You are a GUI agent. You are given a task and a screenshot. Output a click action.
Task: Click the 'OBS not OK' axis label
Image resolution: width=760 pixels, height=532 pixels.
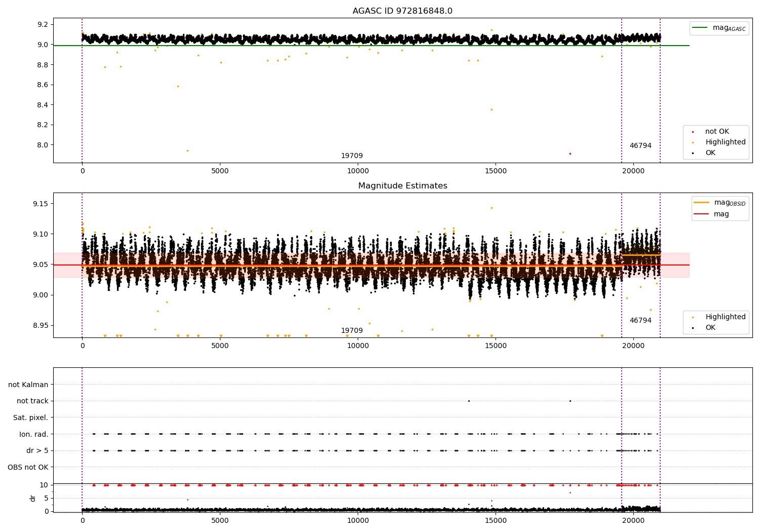[28, 467]
